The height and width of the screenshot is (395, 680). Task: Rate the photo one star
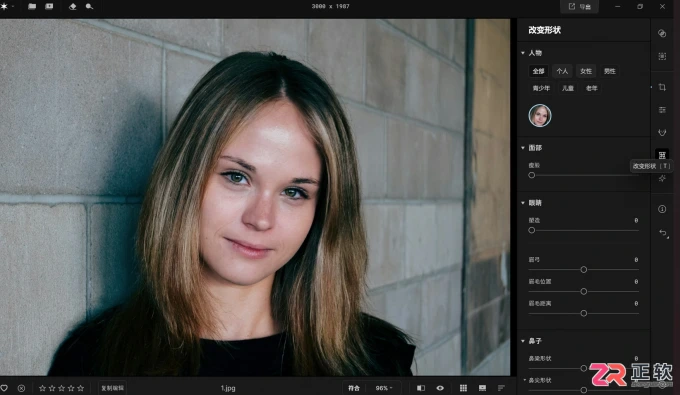tap(42, 388)
